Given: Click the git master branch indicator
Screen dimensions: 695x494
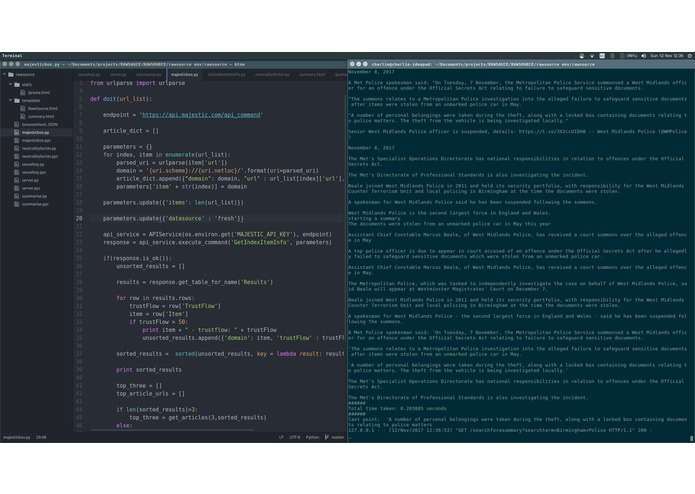Looking at the screenshot, I should click(335, 437).
